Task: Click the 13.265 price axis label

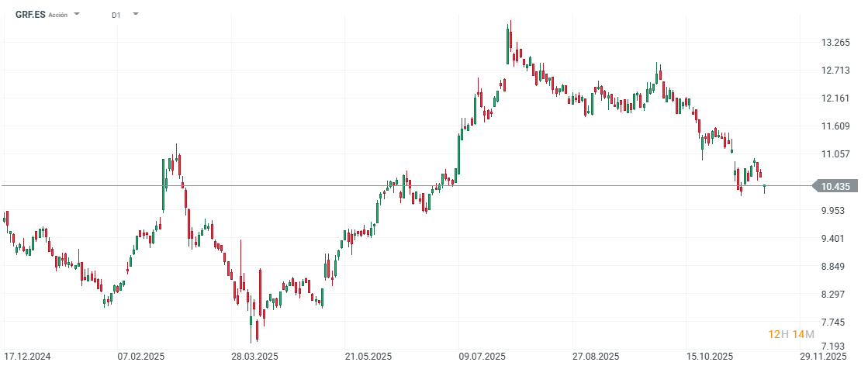Action: pyautogui.click(x=835, y=43)
